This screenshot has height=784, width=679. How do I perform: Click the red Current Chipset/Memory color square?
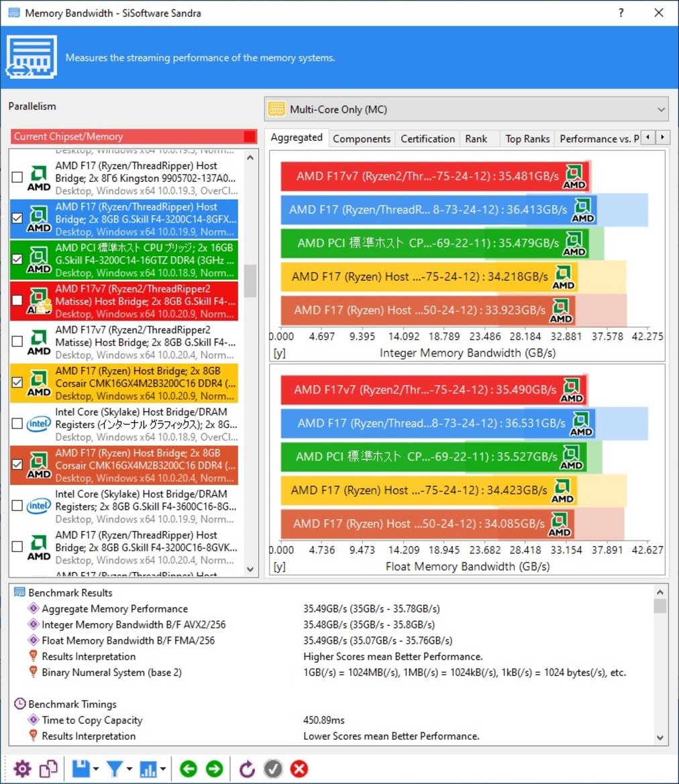(249, 136)
